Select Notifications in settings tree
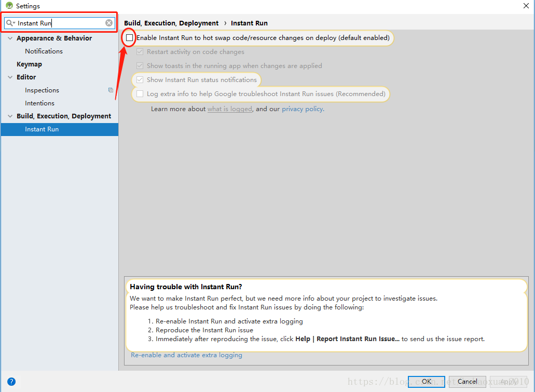535x392 pixels. (44, 51)
